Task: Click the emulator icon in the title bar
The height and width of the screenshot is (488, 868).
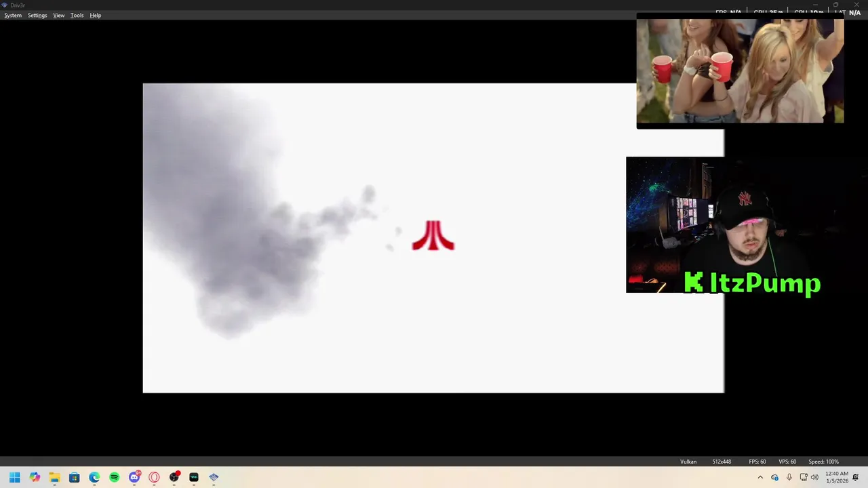Action: tap(5, 5)
